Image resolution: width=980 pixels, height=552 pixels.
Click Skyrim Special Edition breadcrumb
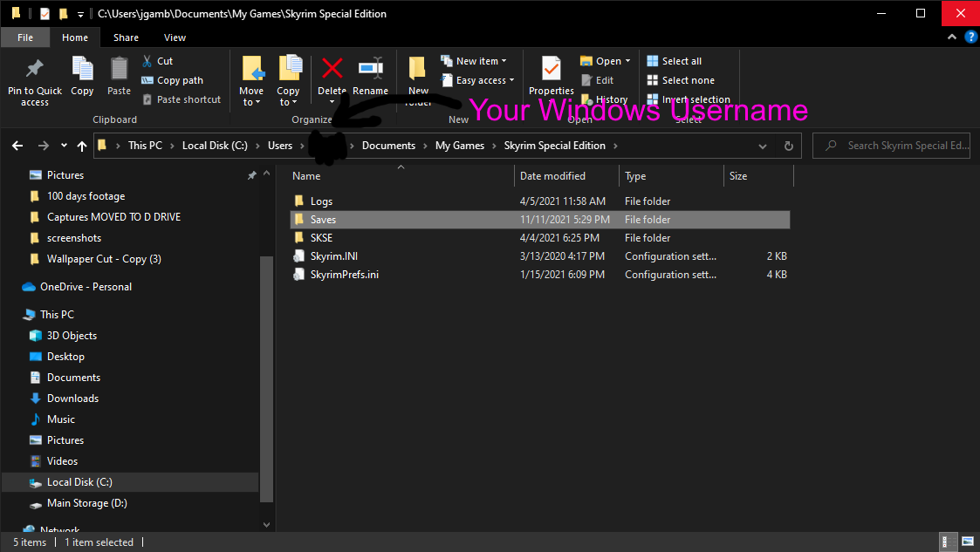coord(554,146)
